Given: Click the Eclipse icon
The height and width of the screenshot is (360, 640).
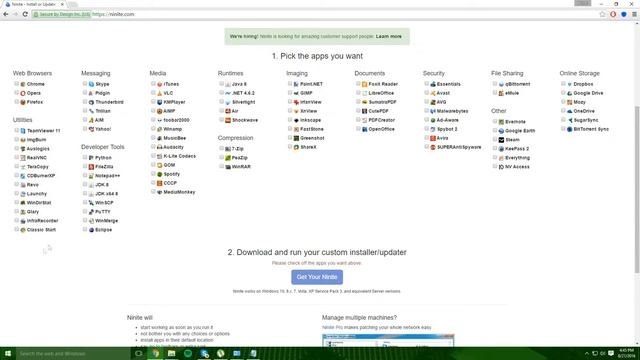Looking at the screenshot, I should [x=91, y=230].
